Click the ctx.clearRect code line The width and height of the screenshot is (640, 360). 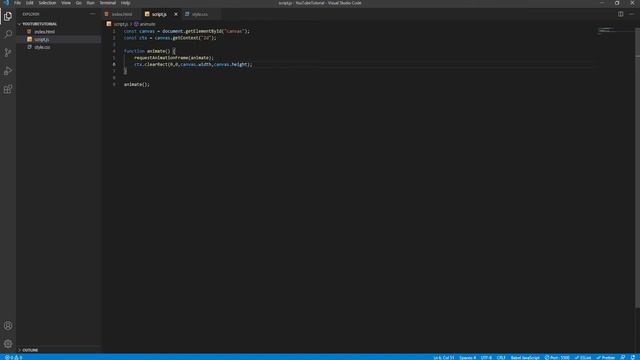click(x=193, y=64)
